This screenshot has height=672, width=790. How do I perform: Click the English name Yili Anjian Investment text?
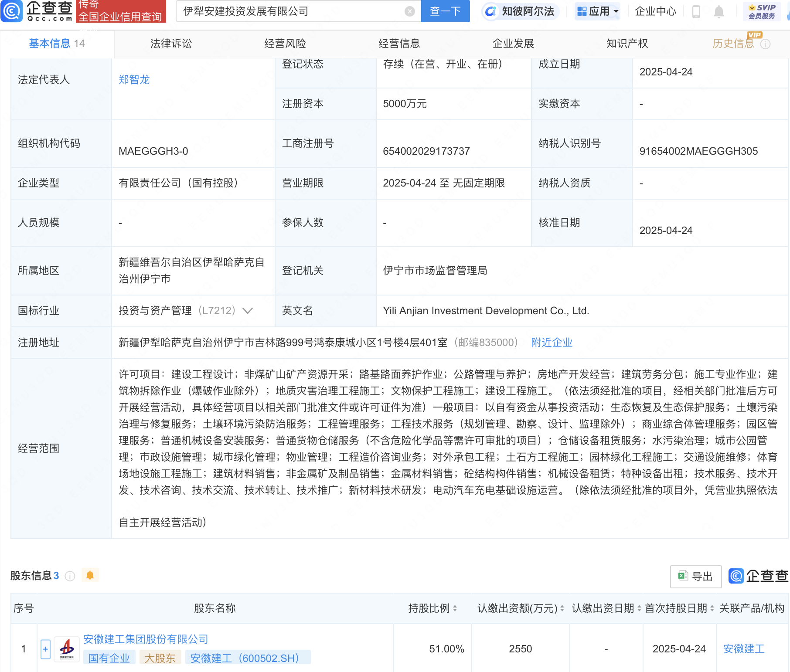point(486,311)
